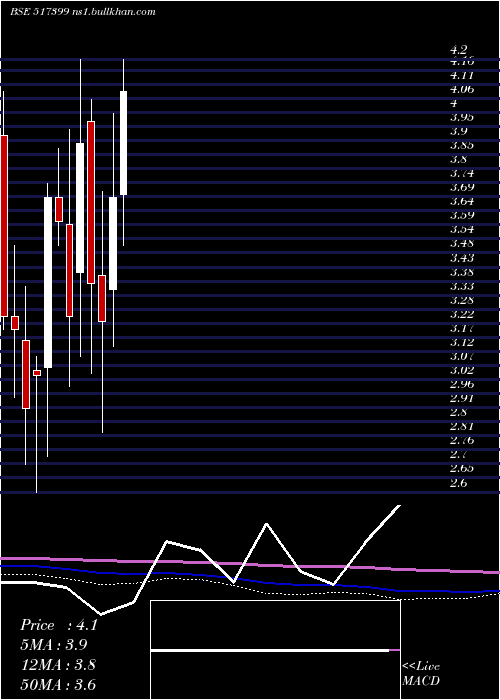
Task: Click the 3.69 price axis label
Action: pos(462,187)
